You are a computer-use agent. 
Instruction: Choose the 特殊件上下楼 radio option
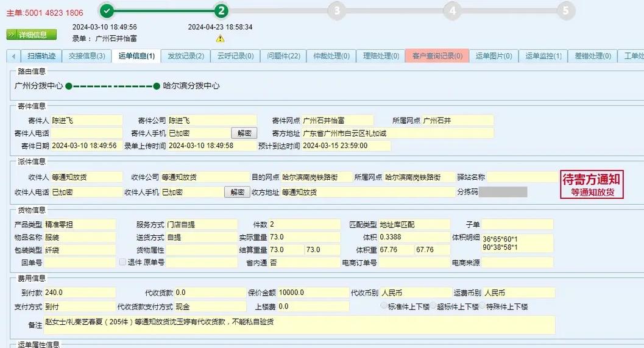point(482,306)
